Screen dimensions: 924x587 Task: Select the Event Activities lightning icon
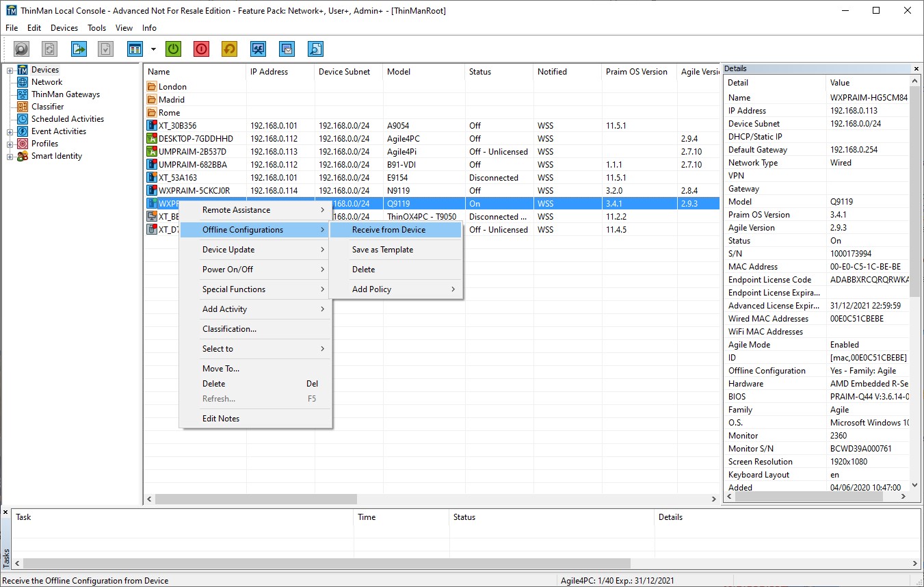tap(23, 131)
